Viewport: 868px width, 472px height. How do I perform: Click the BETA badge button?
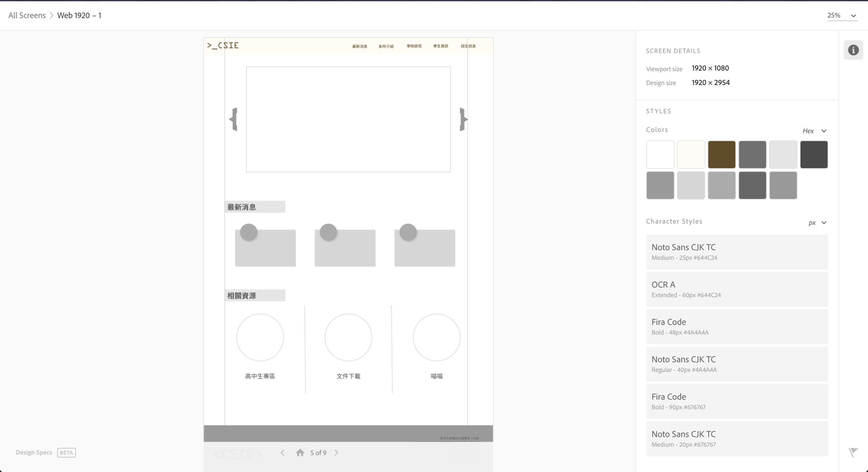pyautogui.click(x=66, y=452)
